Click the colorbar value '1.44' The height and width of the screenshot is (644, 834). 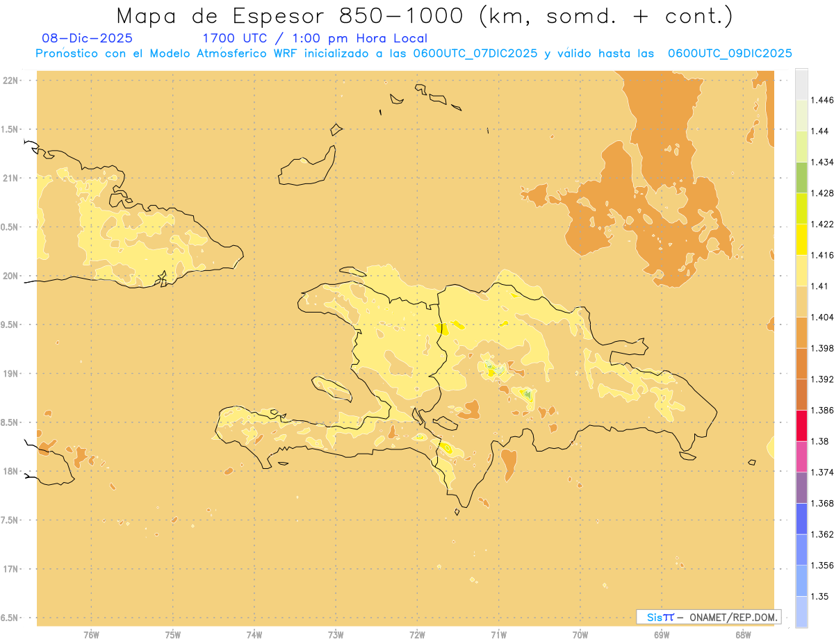tap(821, 131)
